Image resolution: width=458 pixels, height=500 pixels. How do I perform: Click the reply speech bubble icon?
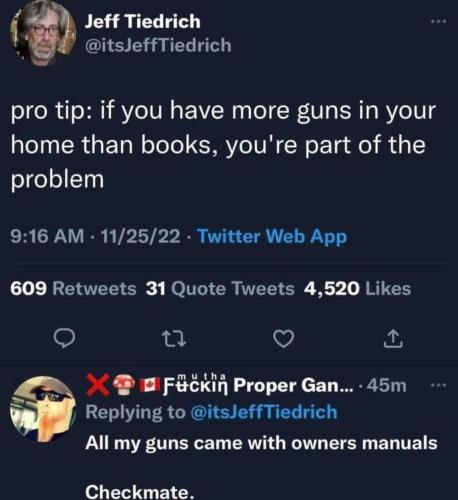tap(65, 338)
